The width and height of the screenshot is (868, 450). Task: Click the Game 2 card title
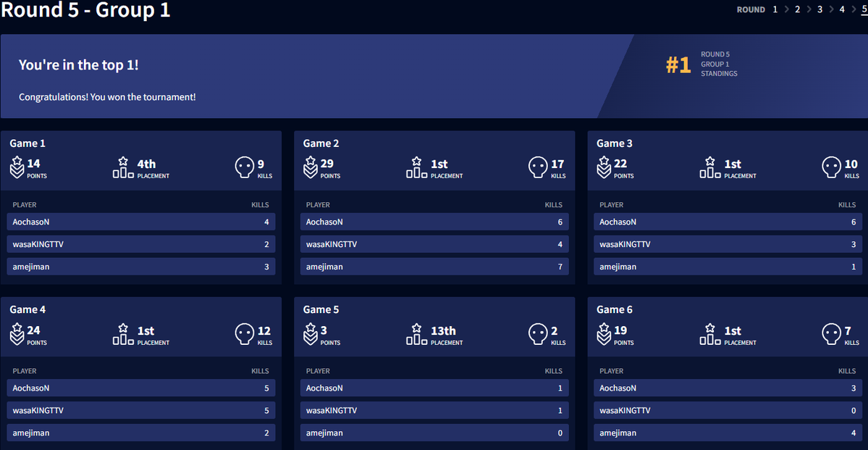[x=321, y=143]
